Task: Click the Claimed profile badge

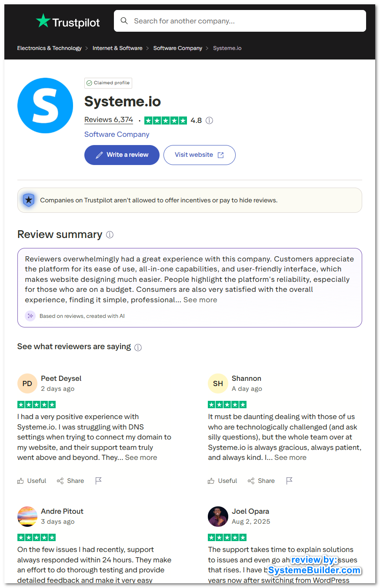Action: pos(108,83)
